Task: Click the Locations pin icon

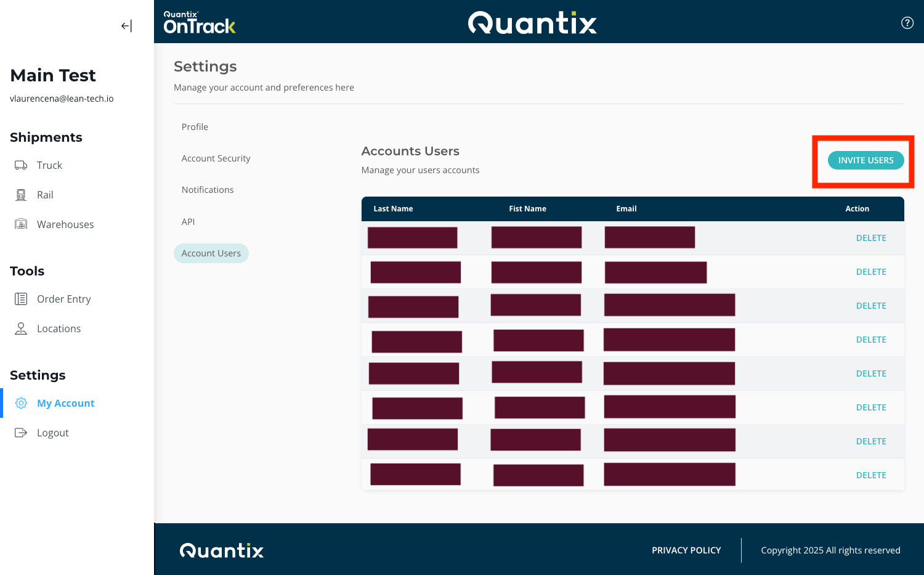Action: pos(21,328)
